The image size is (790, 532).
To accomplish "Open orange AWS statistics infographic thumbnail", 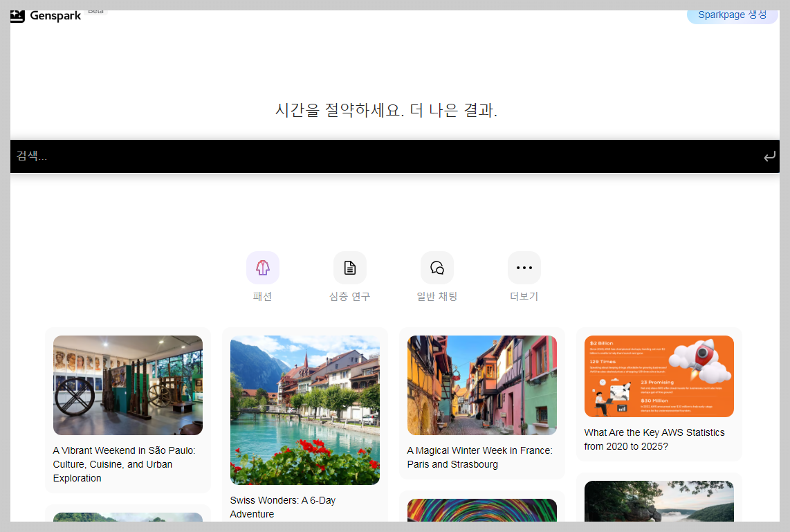I will coord(659,376).
